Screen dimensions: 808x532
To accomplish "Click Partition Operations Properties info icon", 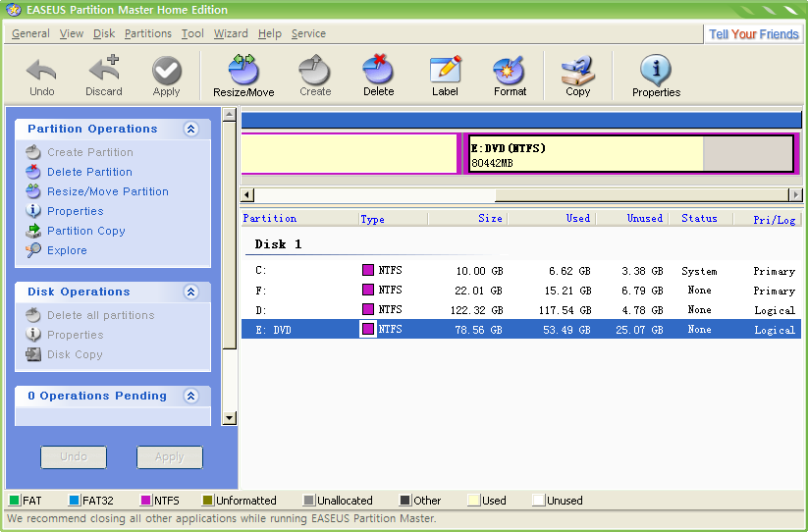I will tap(33, 211).
